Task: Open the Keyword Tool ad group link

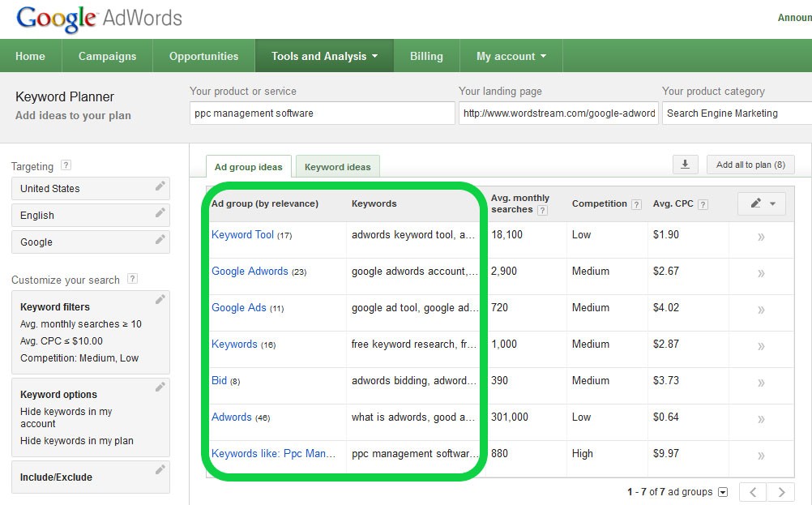Action: pos(242,234)
